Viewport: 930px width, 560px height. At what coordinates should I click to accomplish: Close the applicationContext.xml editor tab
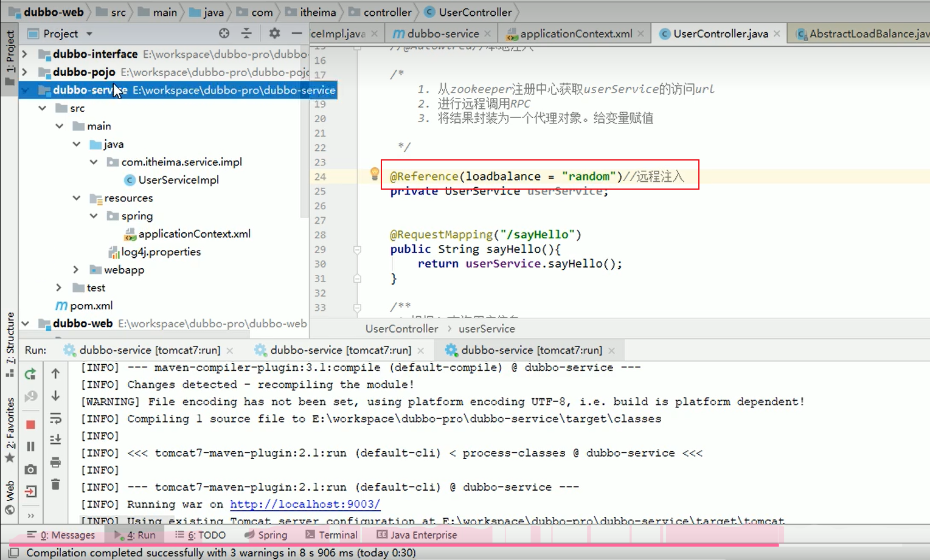tap(640, 34)
